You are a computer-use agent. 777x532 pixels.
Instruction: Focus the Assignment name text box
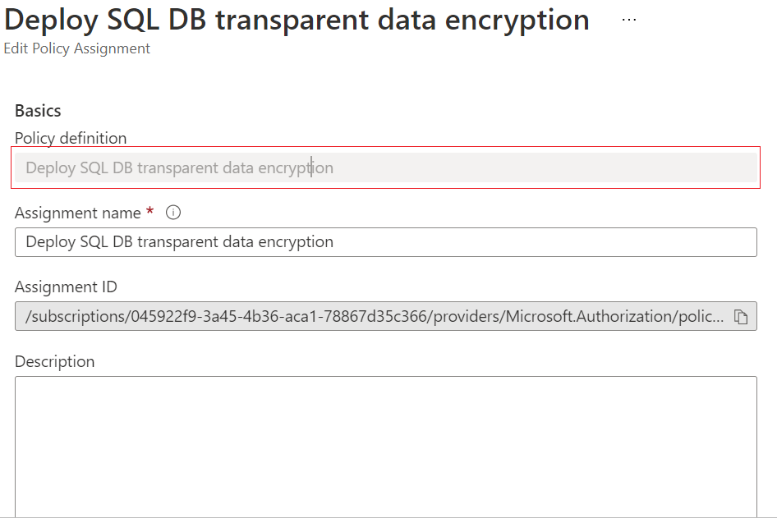[385, 242]
